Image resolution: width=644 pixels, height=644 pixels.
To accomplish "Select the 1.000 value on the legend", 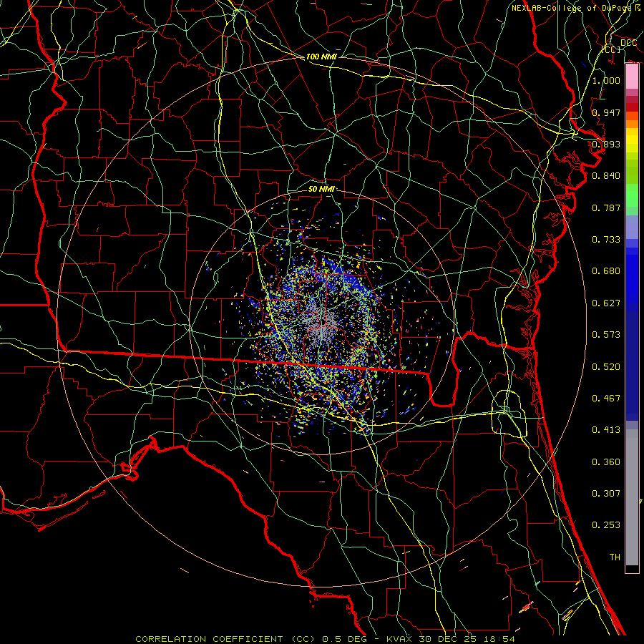I will click(606, 80).
